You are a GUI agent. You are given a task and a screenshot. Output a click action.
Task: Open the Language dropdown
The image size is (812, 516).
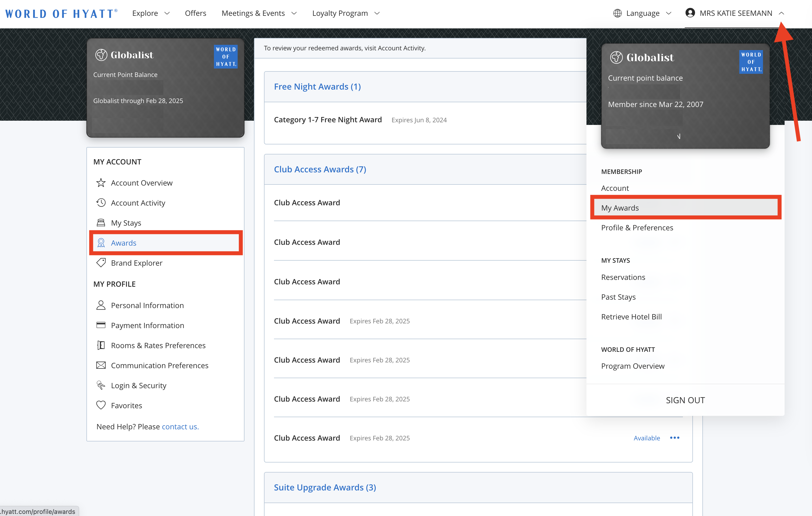[x=642, y=13]
